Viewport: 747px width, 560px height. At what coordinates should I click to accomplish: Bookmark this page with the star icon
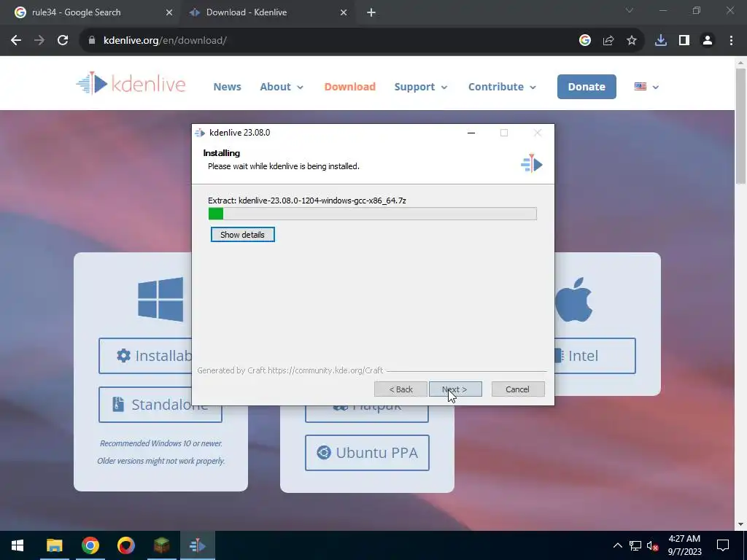click(631, 41)
